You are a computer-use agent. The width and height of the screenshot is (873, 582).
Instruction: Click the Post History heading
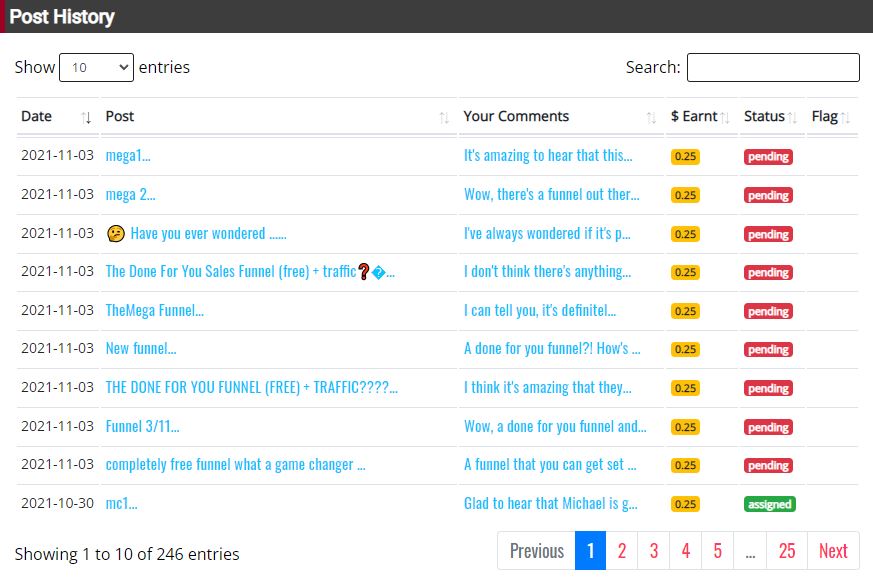(x=62, y=17)
